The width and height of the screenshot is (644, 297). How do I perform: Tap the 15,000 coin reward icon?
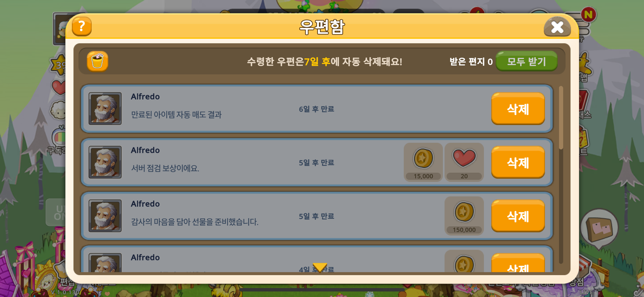423,162
